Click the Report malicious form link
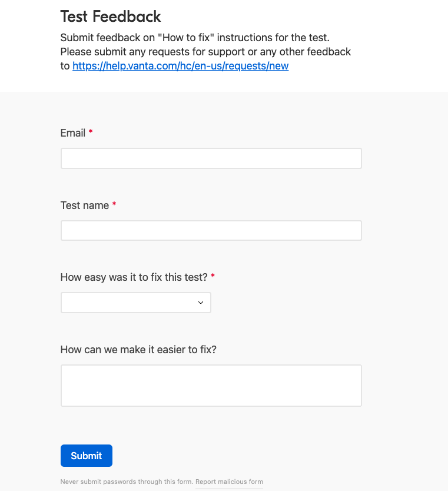The image size is (448, 491). 229,482
